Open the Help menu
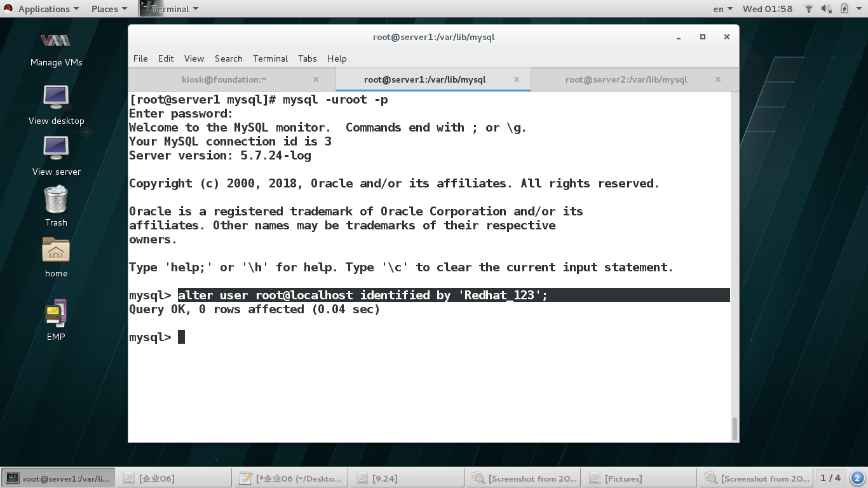Image resolution: width=868 pixels, height=488 pixels. 337,58
